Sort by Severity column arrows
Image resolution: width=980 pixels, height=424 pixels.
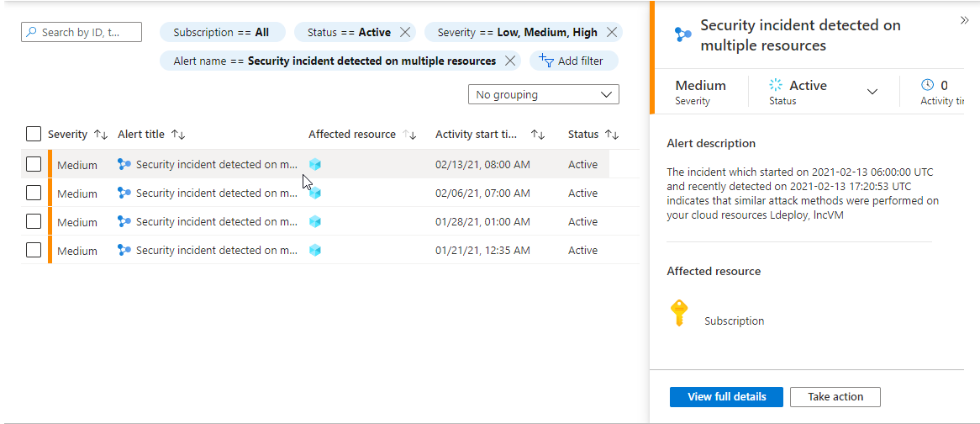pyautogui.click(x=101, y=135)
